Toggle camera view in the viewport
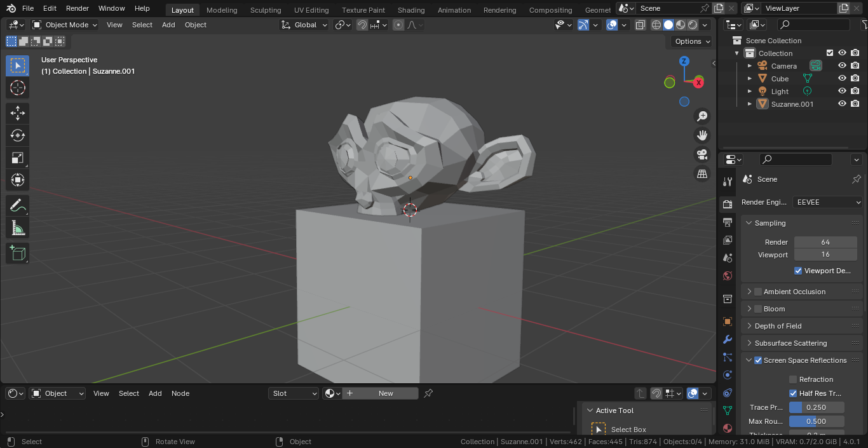 coord(702,154)
